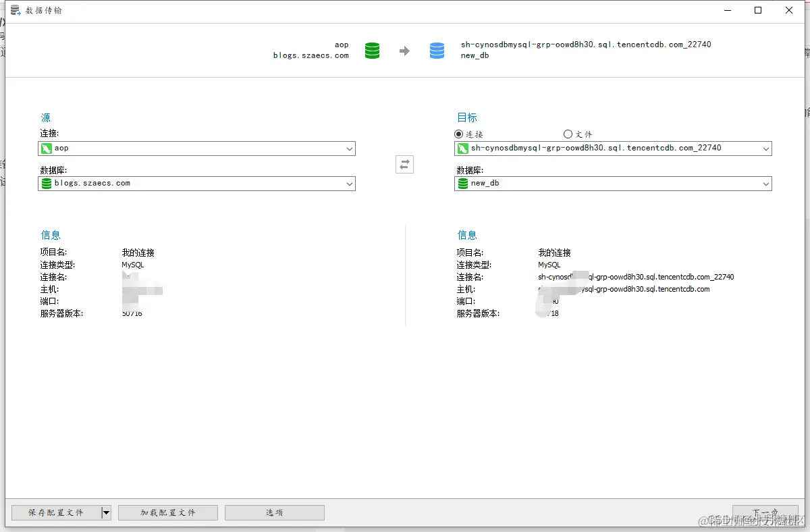
Task: Click the connection icon in the target connection field
Action: pos(463,148)
